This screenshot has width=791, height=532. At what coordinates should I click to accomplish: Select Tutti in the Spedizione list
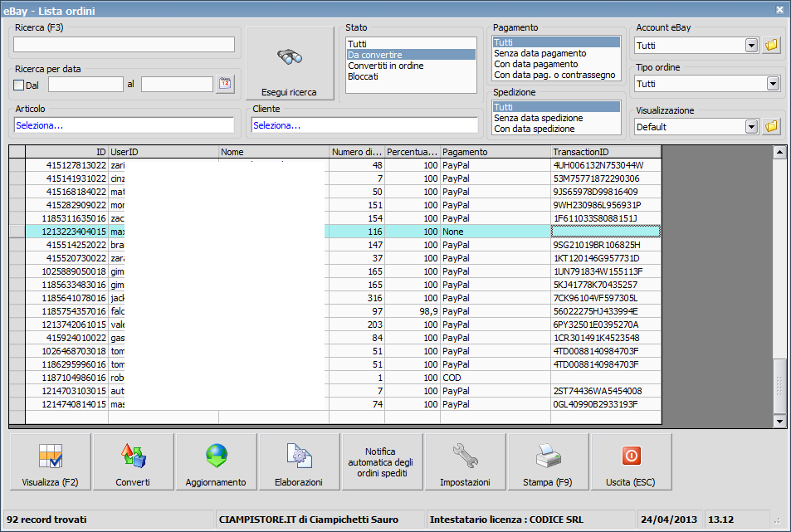click(556, 107)
